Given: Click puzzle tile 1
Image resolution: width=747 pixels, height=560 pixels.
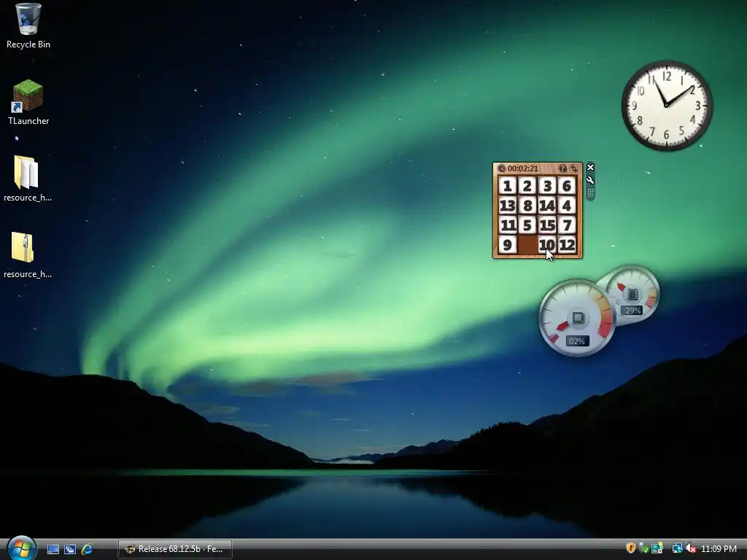Looking at the screenshot, I should click(x=508, y=186).
